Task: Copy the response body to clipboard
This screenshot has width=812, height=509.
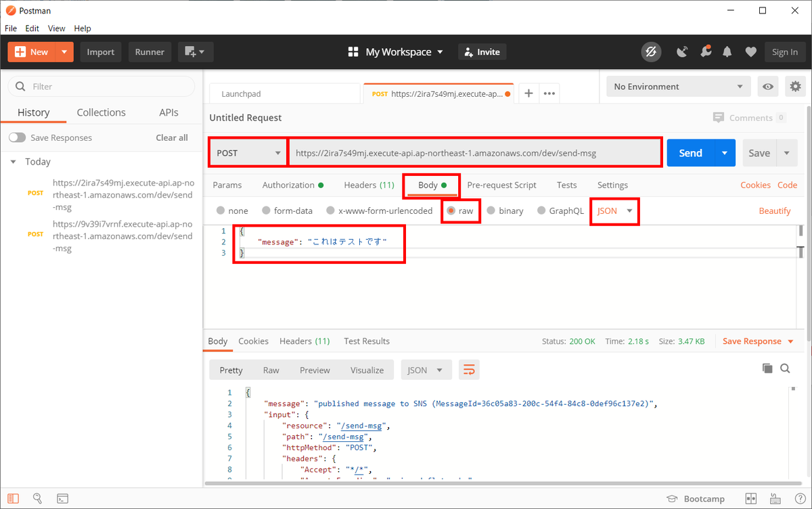Action: (x=767, y=368)
